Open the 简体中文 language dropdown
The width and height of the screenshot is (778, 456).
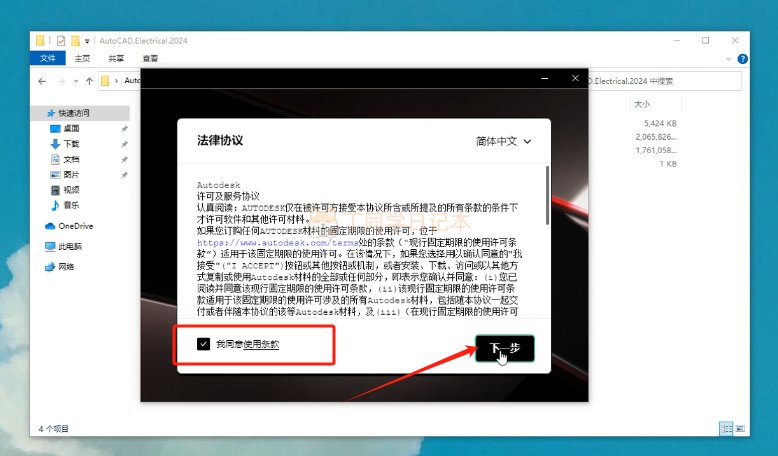coord(504,141)
